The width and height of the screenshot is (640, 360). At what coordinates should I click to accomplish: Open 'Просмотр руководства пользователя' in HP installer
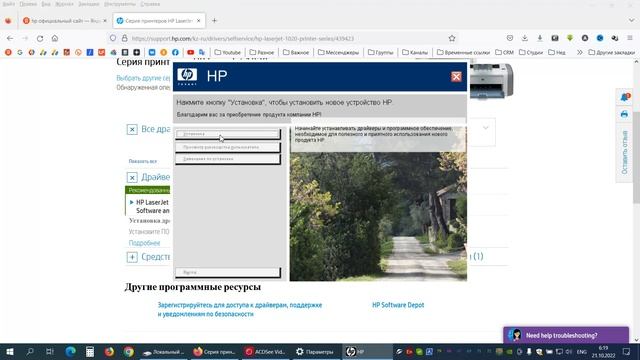pyautogui.click(x=228, y=147)
